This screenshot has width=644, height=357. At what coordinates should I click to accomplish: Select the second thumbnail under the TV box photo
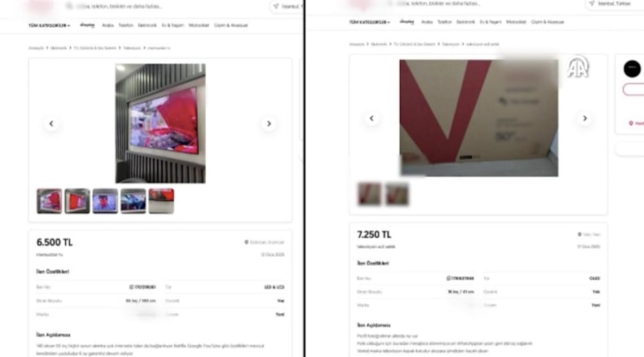pos(397,194)
